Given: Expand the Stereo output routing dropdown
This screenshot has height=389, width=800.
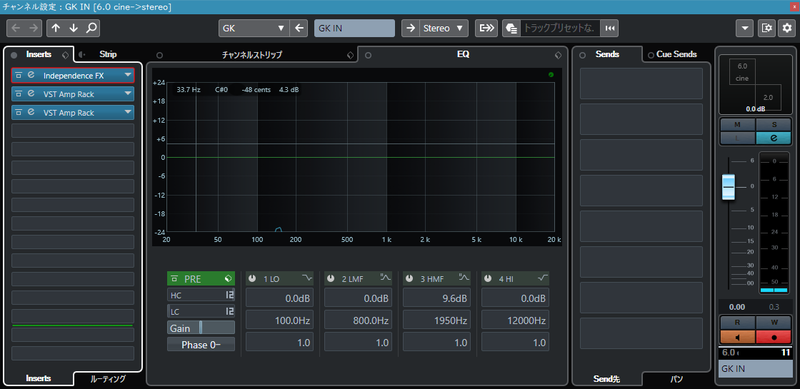Looking at the screenshot, I should coord(459,29).
